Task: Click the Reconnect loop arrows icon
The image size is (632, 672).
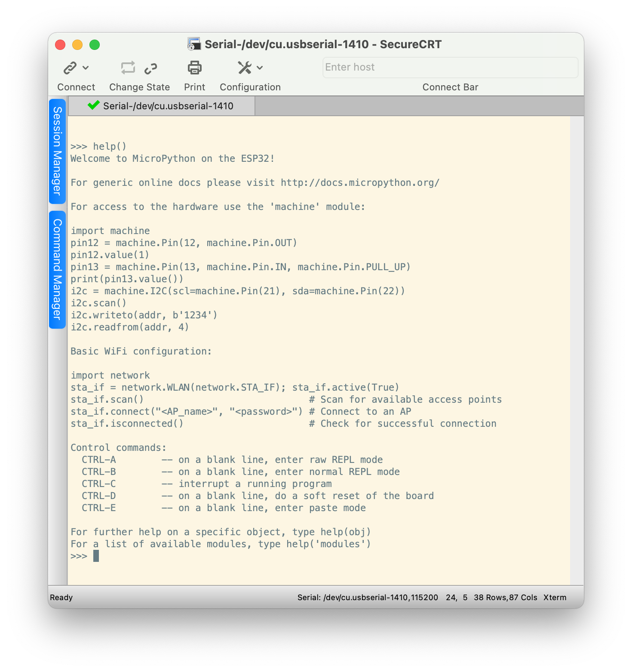Action: [x=128, y=68]
